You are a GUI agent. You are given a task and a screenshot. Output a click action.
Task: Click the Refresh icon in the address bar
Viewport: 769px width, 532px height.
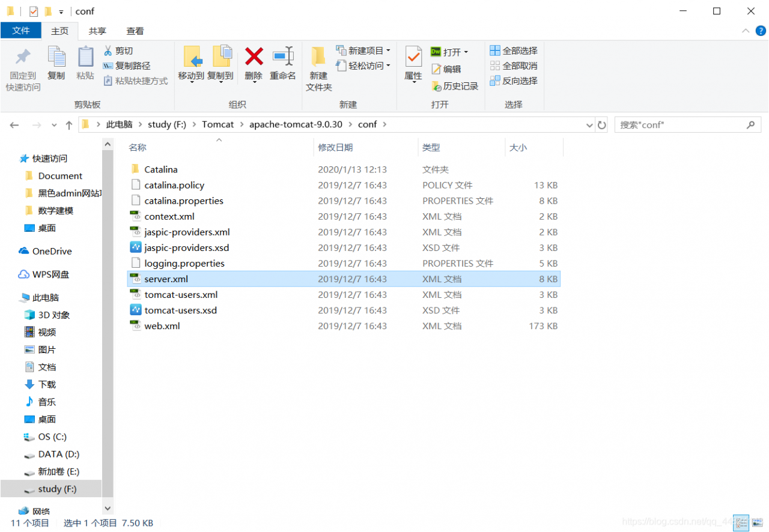point(601,124)
